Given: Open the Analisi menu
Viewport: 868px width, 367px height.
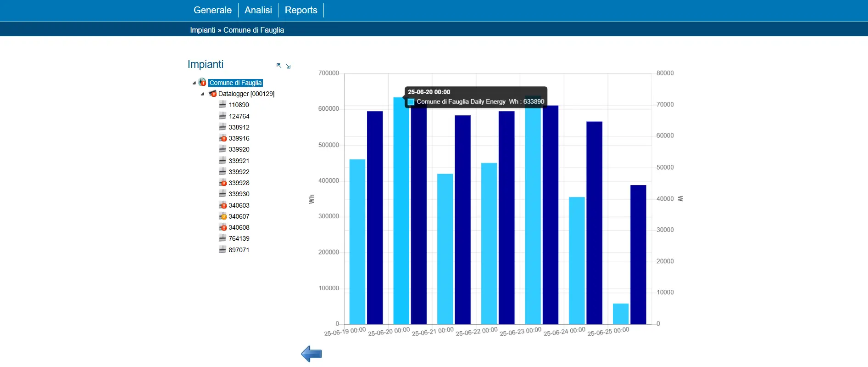Looking at the screenshot, I should (x=258, y=10).
